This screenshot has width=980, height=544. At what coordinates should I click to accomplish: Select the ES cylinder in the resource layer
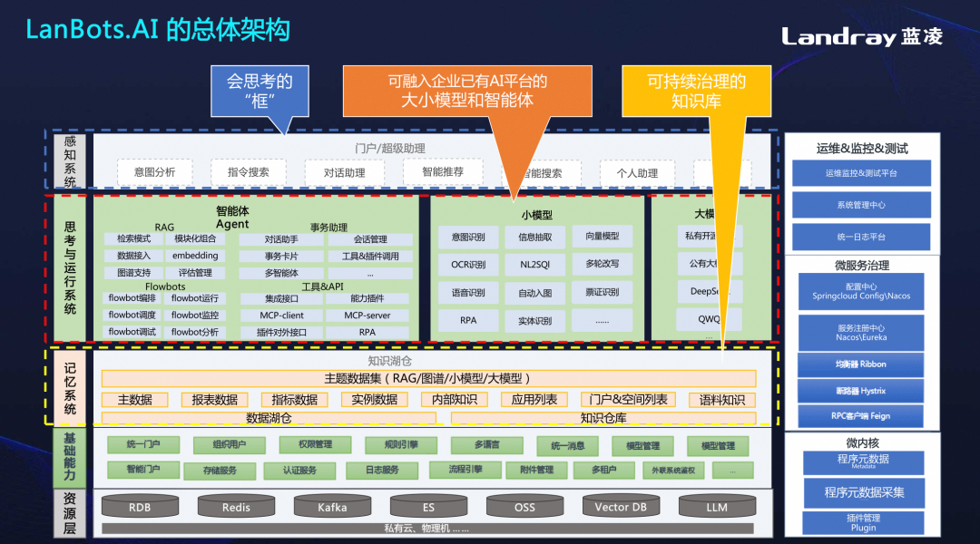click(x=428, y=507)
